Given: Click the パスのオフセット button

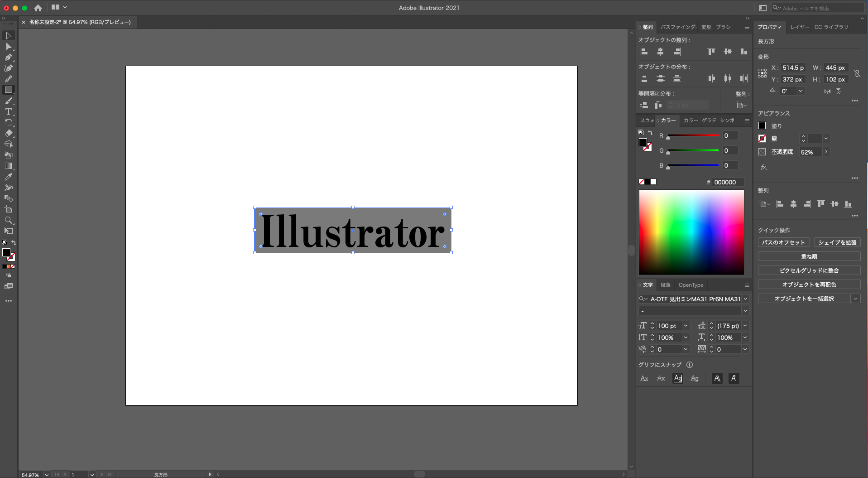Looking at the screenshot, I should pyautogui.click(x=783, y=242).
